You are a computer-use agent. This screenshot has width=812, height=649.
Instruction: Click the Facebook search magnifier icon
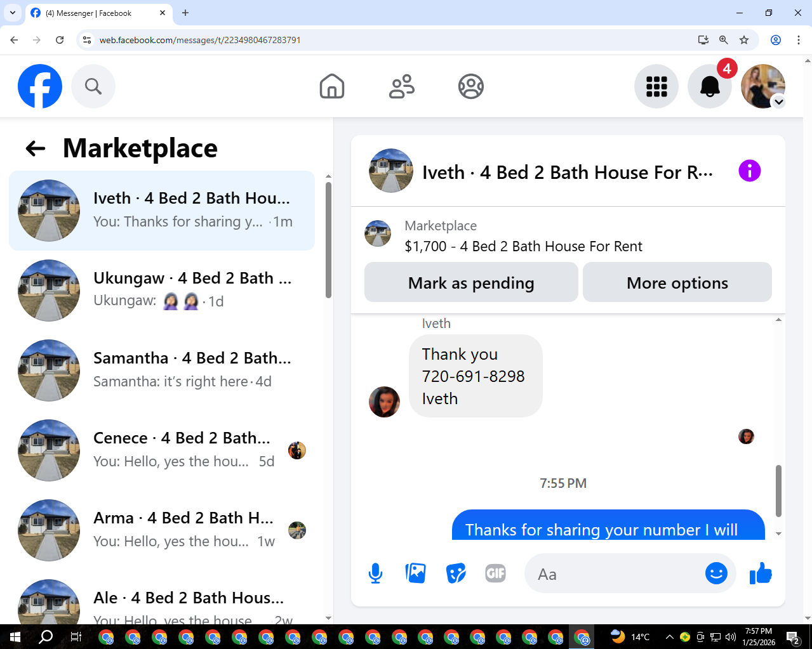point(93,86)
